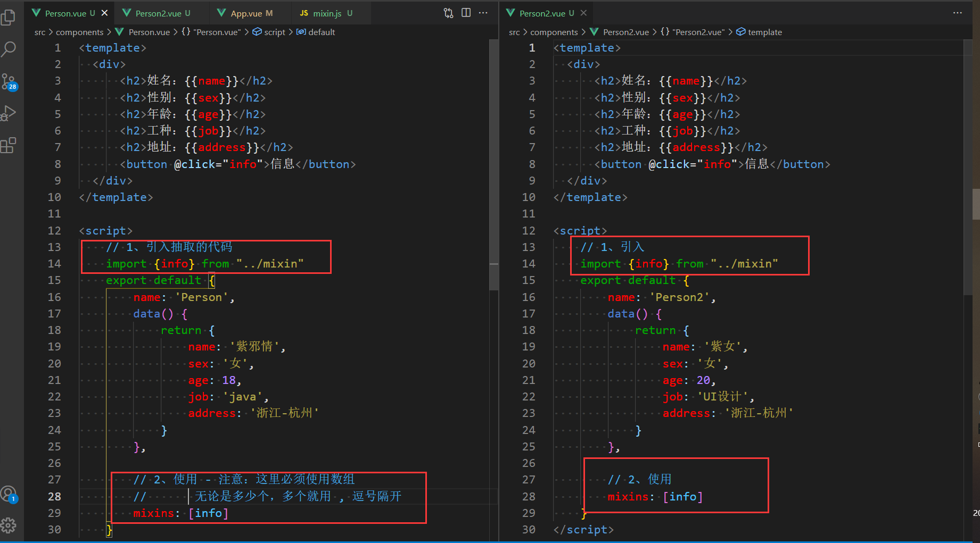This screenshot has height=543, width=980.
Task: Open the Extensions view
Action: 9,145
